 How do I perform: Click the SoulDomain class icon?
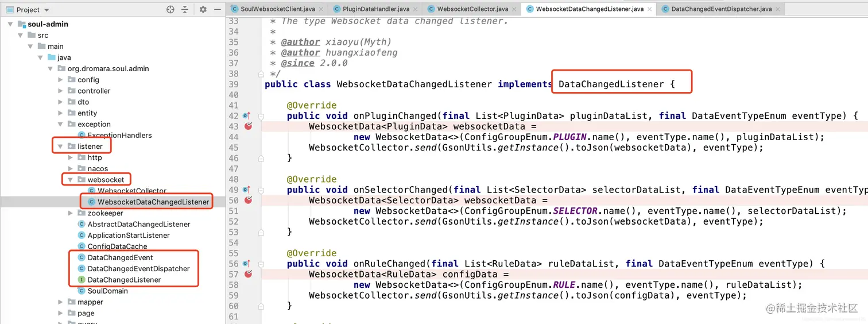pyautogui.click(x=82, y=291)
